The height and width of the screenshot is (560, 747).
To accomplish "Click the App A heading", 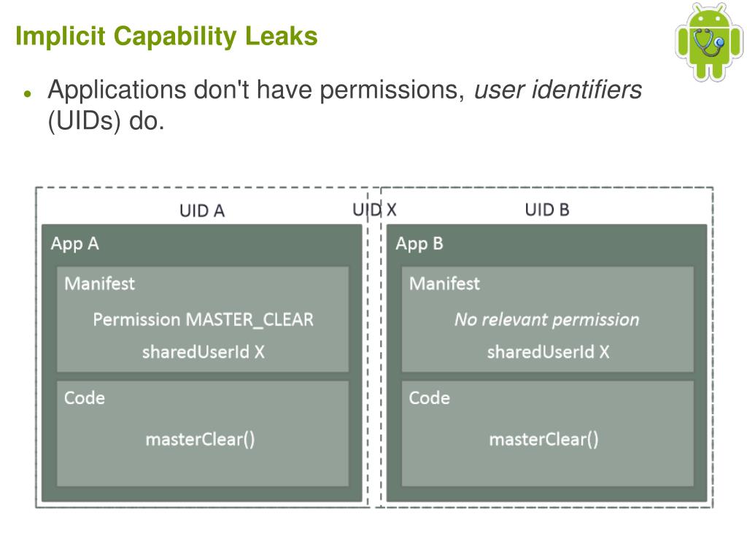I will (x=75, y=244).
